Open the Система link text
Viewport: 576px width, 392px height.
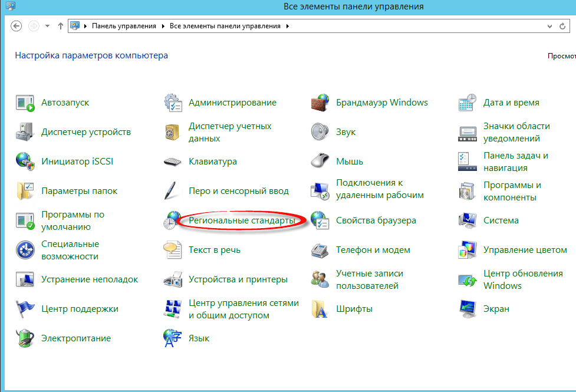[x=501, y=220]
